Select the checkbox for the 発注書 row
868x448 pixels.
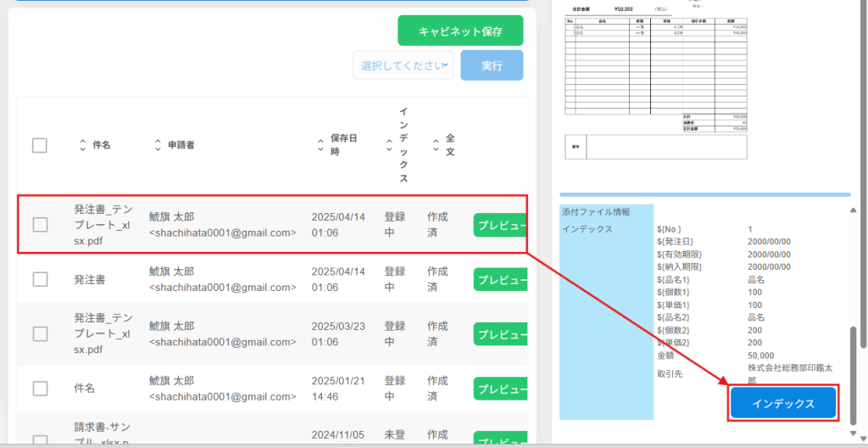(40, 278)
